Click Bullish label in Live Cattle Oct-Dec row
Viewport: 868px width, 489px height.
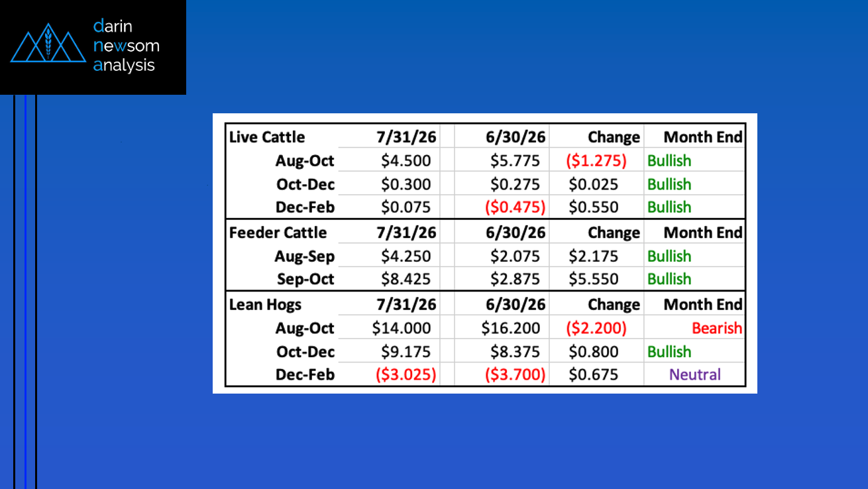point(669,185)
